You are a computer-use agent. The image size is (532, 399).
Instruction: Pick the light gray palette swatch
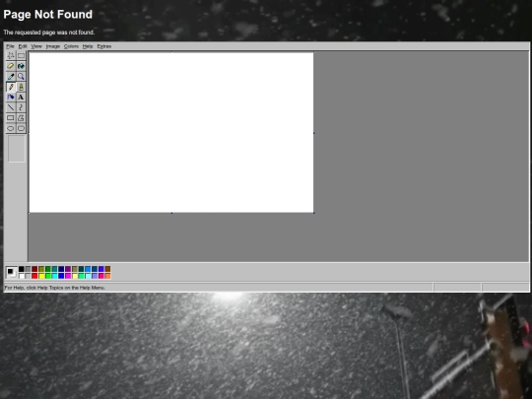point(28,276)
